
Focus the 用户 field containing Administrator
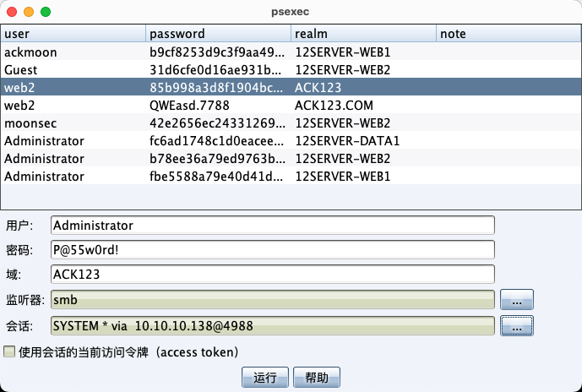point(273,226)
